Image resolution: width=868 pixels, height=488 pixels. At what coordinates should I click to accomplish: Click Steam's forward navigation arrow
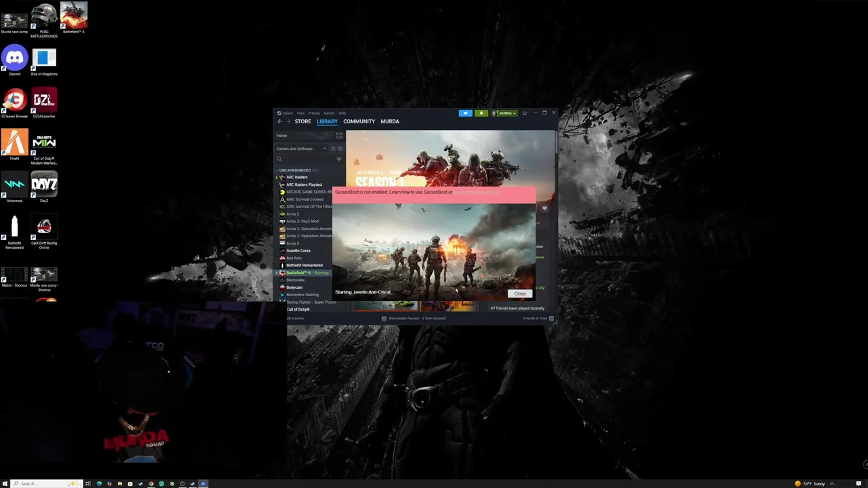click(x=288, y=121)
